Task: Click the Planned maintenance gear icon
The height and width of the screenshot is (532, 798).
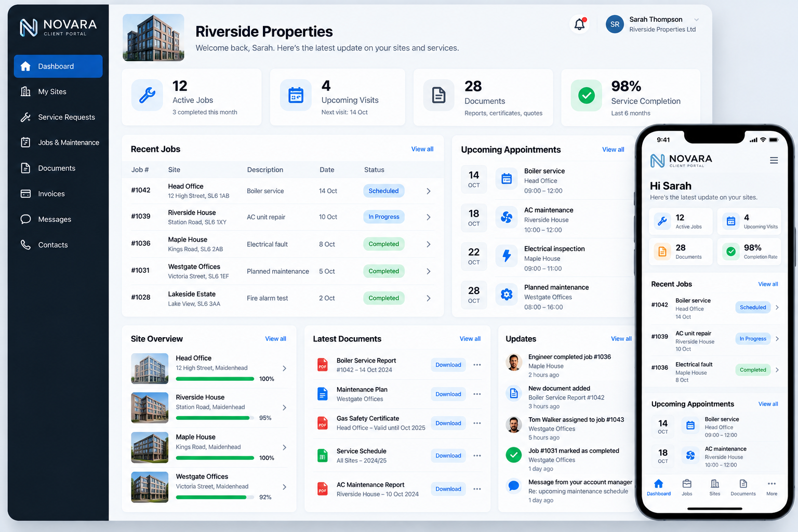Action: point(507,295)
